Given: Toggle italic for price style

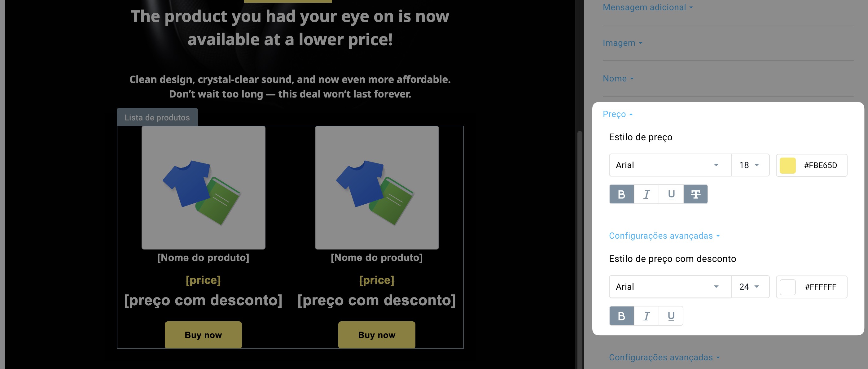Looking at the screenshot, I should [646, 194].
